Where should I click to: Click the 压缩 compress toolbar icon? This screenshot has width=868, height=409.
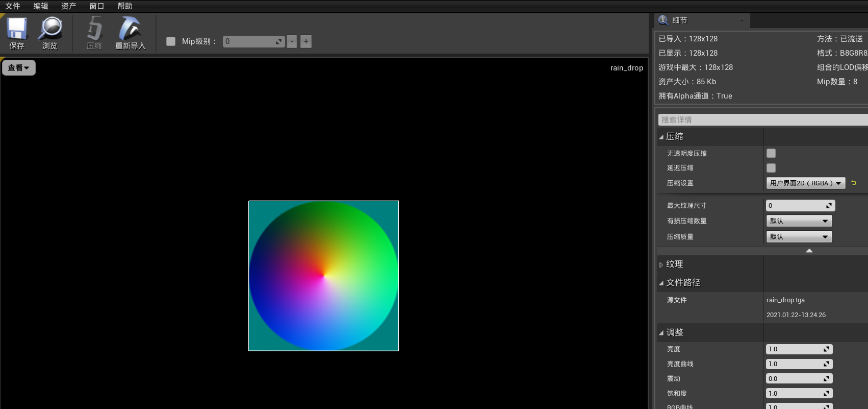tap(94, 29)
